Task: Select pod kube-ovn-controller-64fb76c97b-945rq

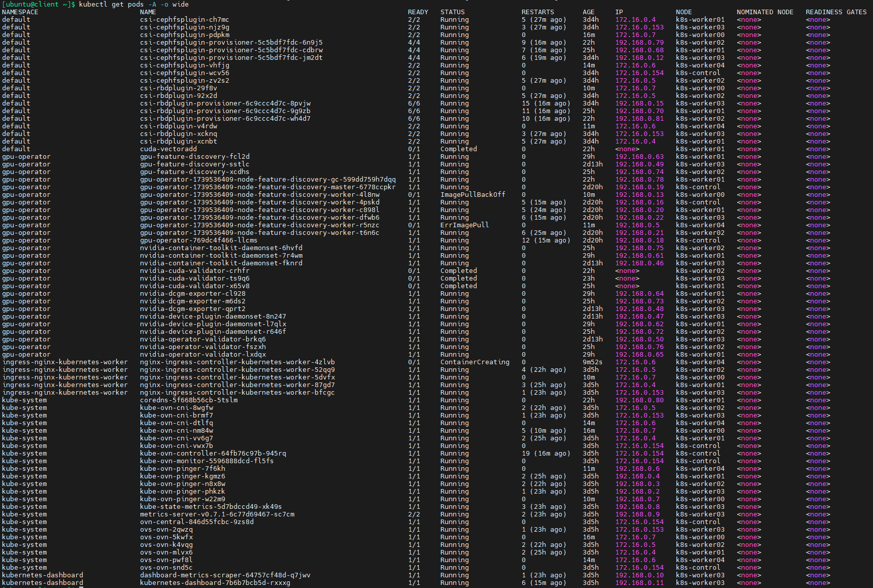Action: [x=213, y=453]
